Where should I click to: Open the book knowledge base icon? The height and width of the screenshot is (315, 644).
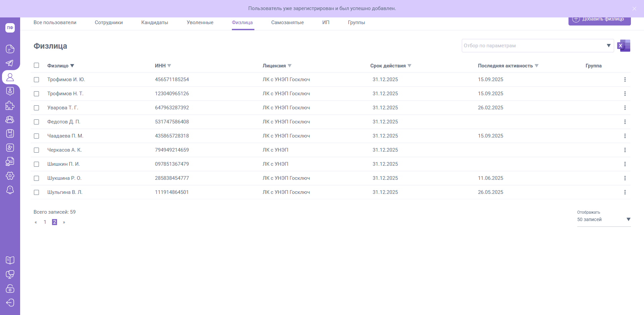10,260
